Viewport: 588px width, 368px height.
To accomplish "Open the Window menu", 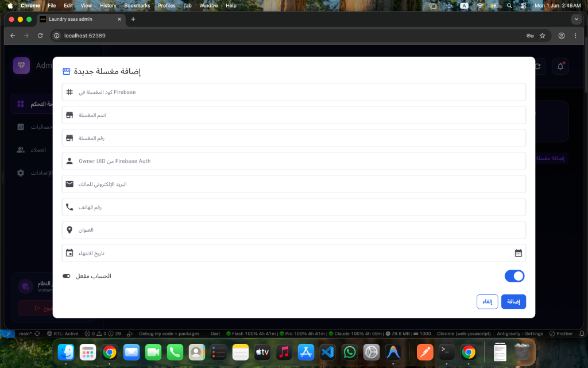I will pyautogui.click(x=208, y=6).
